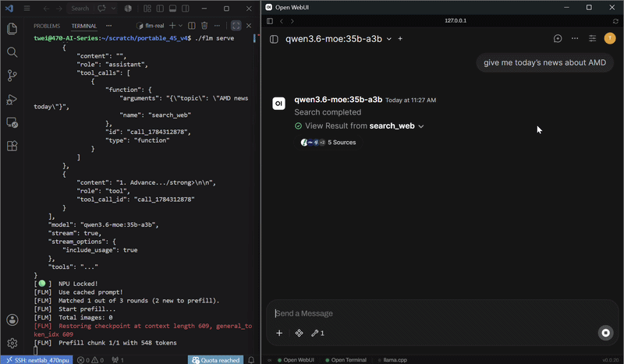Select the TERMINAL panel tab
Viewport: 624px width, 364px height.
[84, 26]
